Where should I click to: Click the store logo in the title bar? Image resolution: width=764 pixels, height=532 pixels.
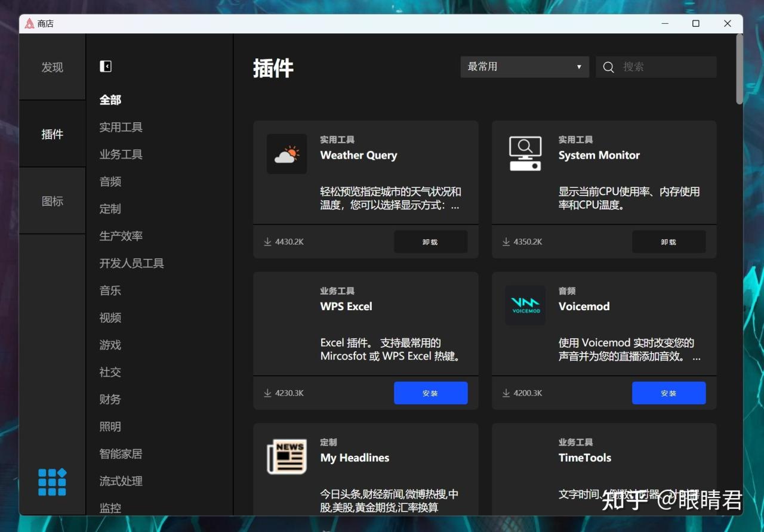30,24
